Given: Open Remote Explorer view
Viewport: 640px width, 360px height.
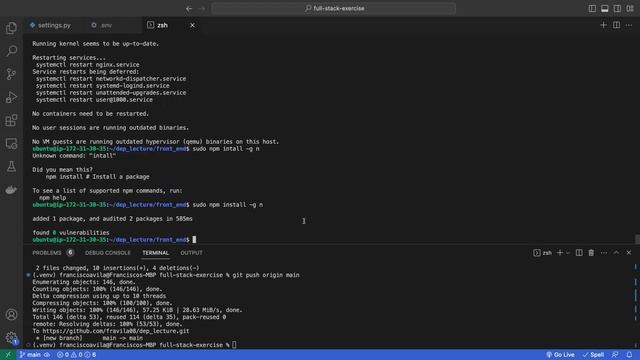Looking at the screenshot, I should click(11, 143).
